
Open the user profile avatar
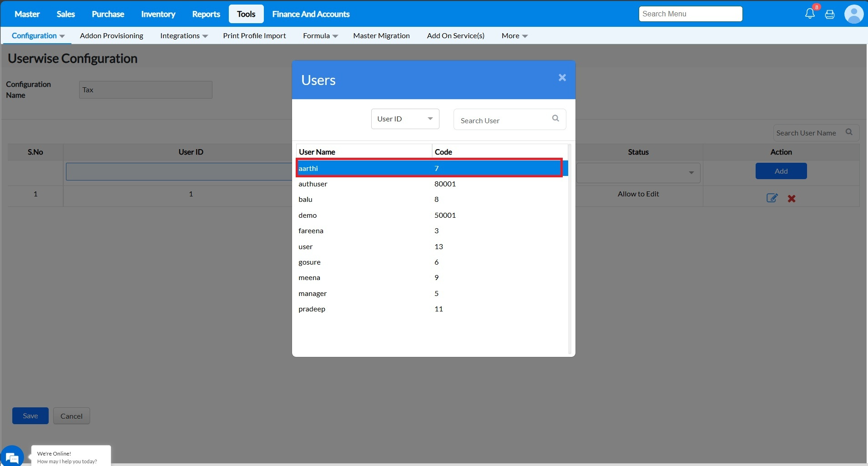click(x=853, y=14)
